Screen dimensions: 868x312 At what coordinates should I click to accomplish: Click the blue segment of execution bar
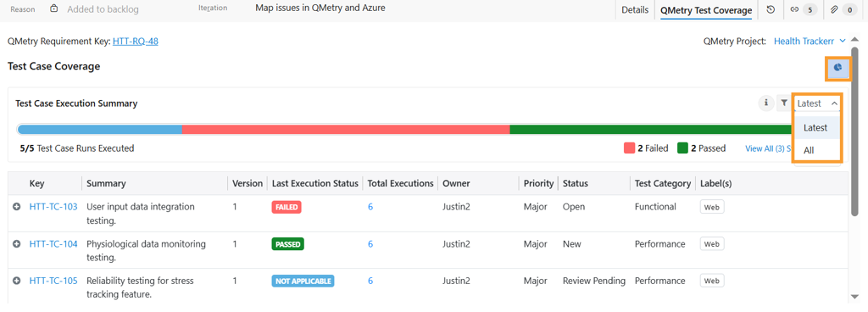point(100,130)
